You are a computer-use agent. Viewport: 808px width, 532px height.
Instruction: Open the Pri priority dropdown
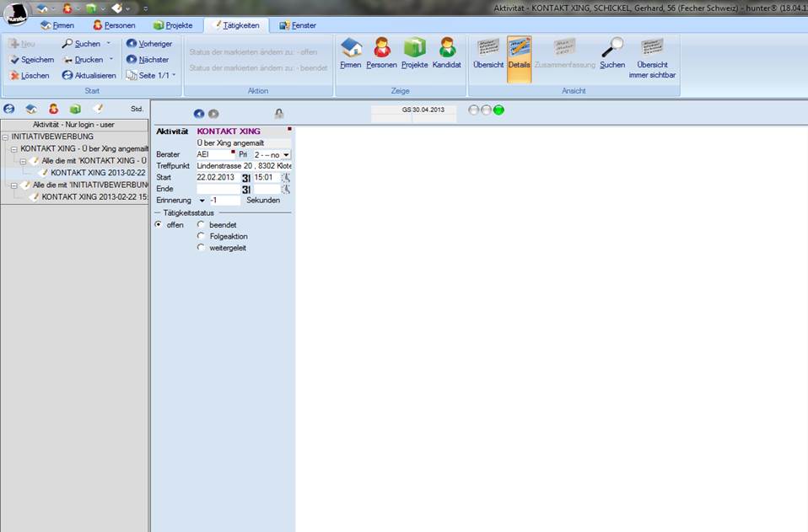coord(286,155)
